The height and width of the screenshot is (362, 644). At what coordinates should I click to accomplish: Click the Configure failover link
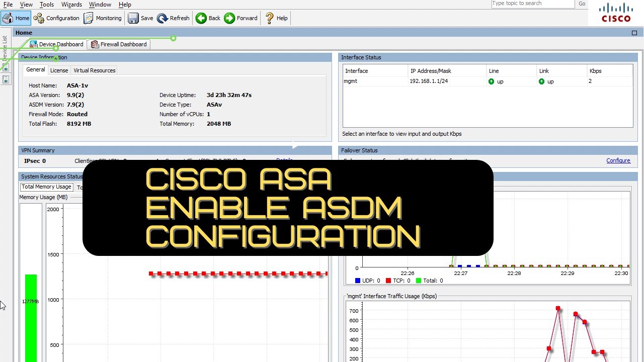[x=618, y=160]
